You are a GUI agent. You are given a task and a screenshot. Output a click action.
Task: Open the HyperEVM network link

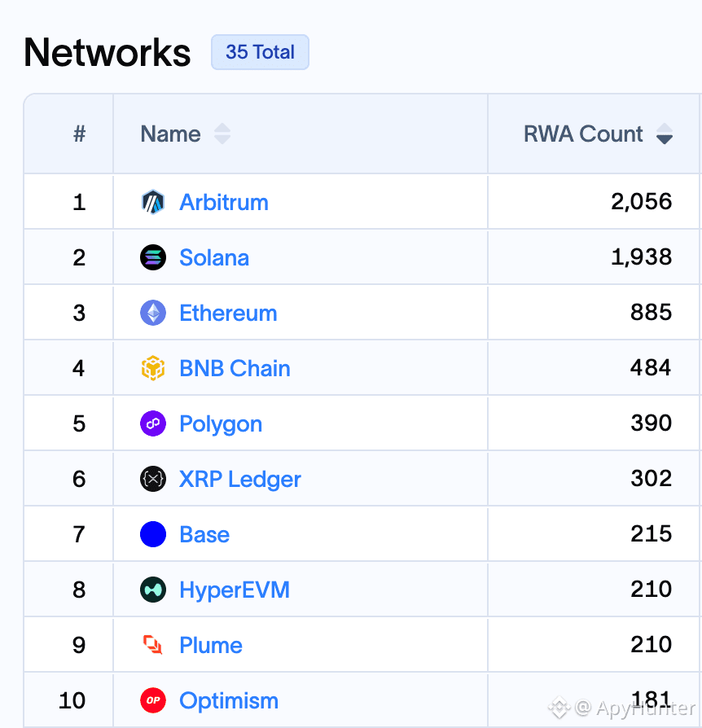pos(235,590)
